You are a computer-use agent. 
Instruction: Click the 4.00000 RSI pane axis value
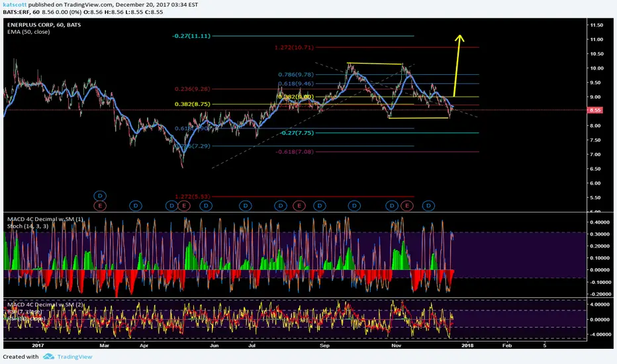(x=601, y=304)
